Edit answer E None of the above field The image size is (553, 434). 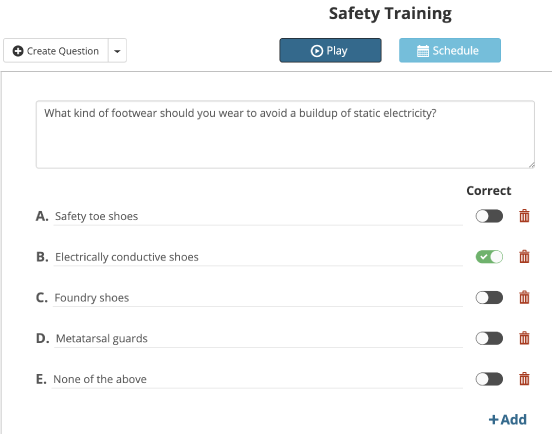coord(257,379)
